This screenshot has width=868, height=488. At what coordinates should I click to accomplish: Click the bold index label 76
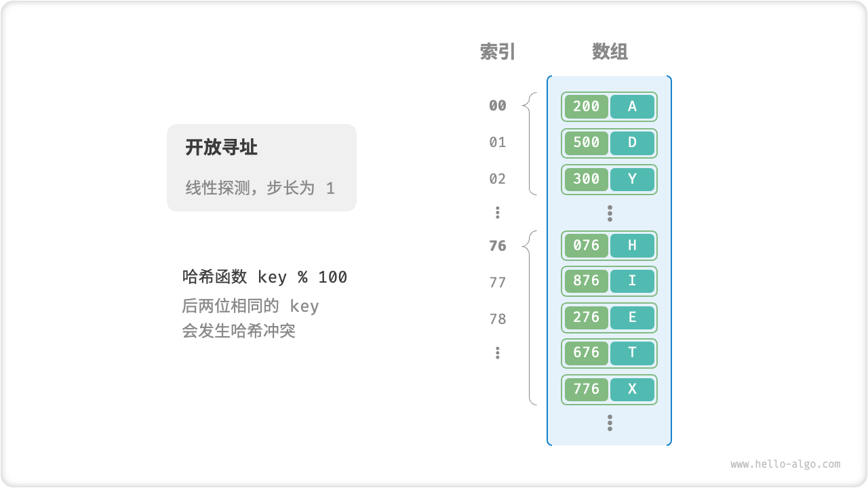pyautogui.click(x=498, y=246)
